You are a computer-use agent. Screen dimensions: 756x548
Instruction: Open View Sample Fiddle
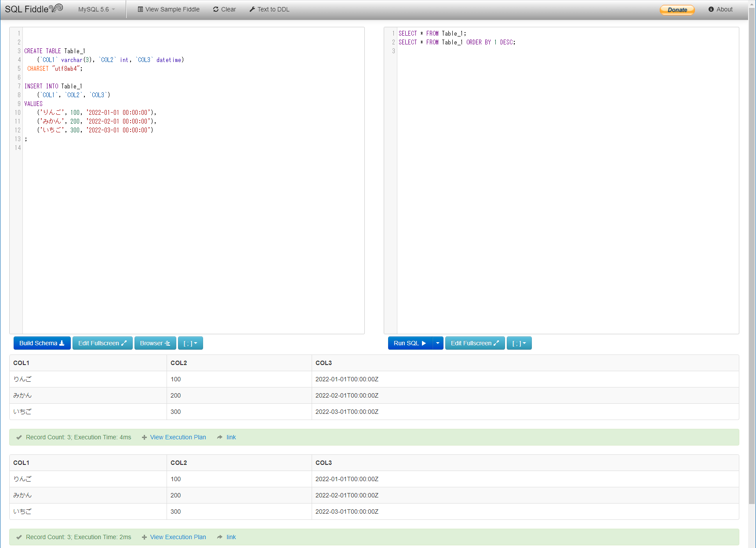click(x=168, y=9)
